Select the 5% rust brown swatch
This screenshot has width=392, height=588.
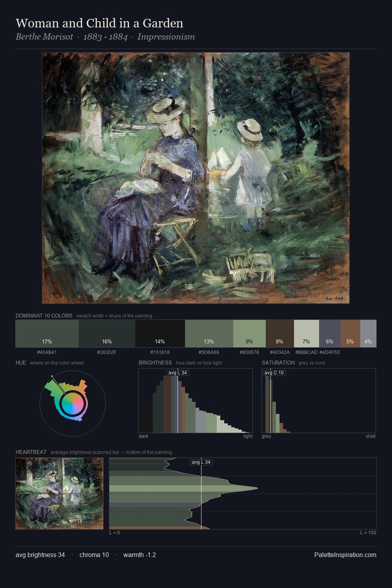pyautogui.click(x=350, y=334)
